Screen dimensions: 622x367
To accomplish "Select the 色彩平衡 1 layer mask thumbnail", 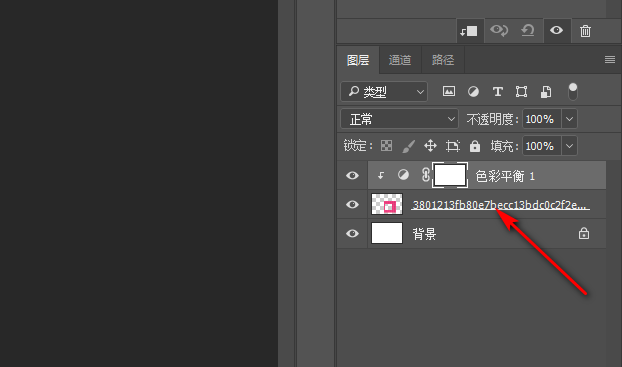I will tap(450, 175).
